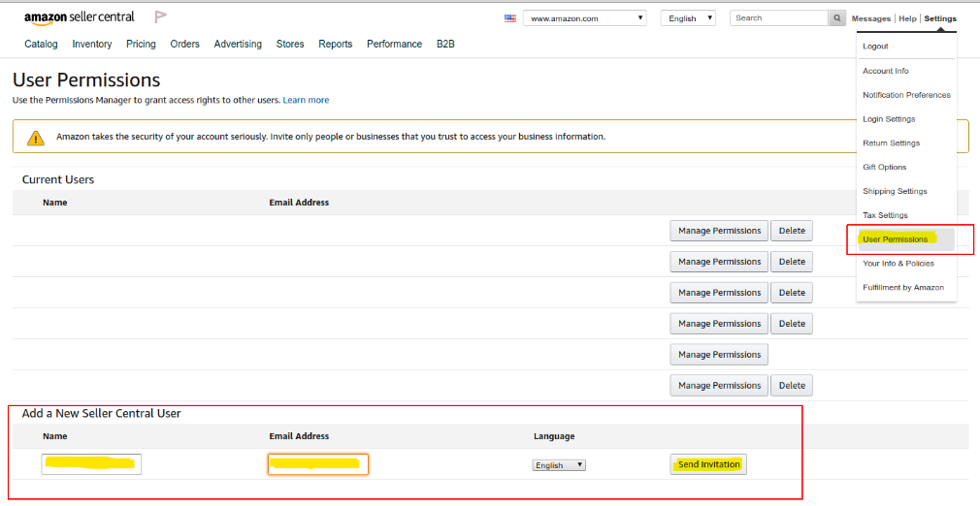Screen dimensions: 980x506
Task: Select Your Info & Policies menu entry
Action: click(898, 263)
